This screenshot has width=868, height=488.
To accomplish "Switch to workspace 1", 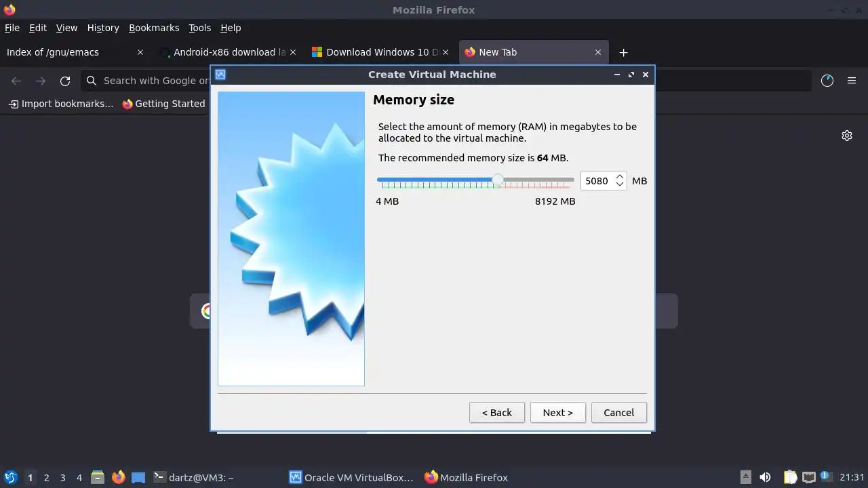I will click(x=30, y=477).
